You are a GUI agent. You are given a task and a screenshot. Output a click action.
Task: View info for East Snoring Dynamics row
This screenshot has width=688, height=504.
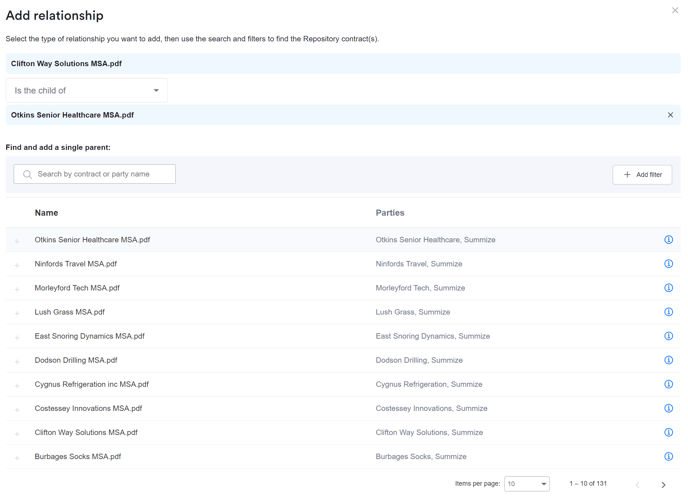tap(668, 336)
